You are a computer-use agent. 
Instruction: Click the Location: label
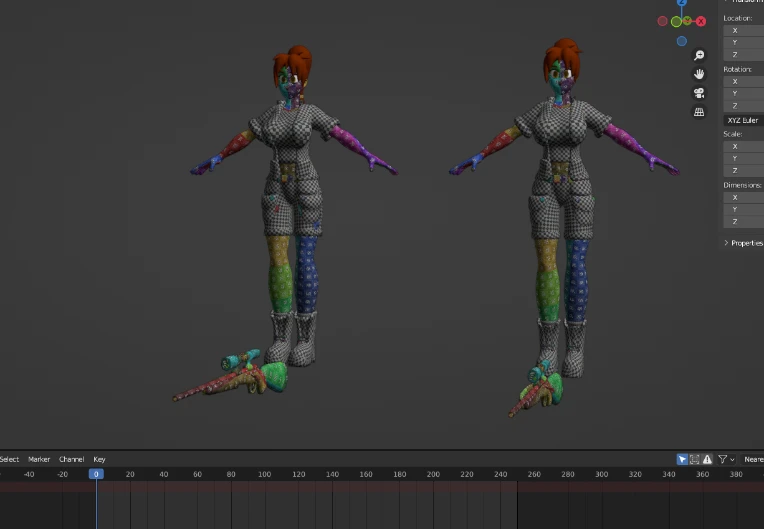click(738, 18)
